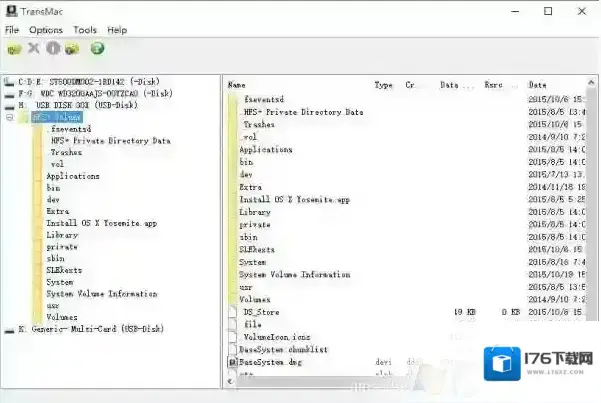Select the highlighted volume in tree
The height and width of the screenshot is (403, 601).
pyautogui.click(x=57, y=117)
